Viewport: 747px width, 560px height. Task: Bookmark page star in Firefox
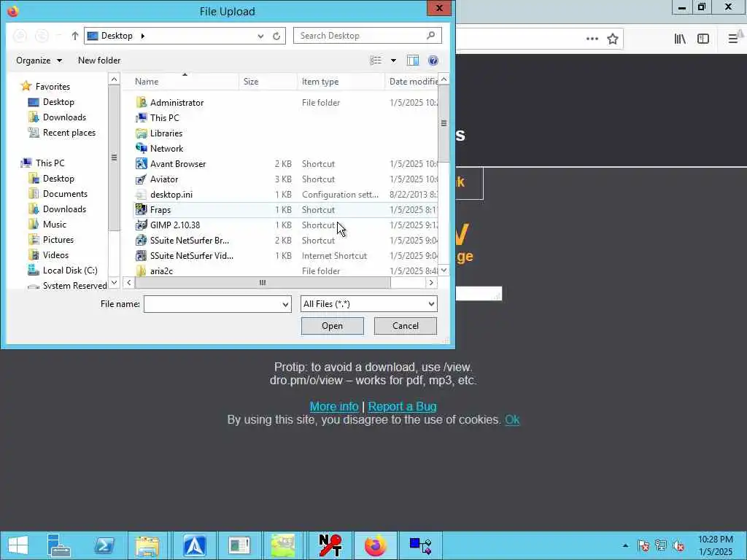[x=613, y=39]
